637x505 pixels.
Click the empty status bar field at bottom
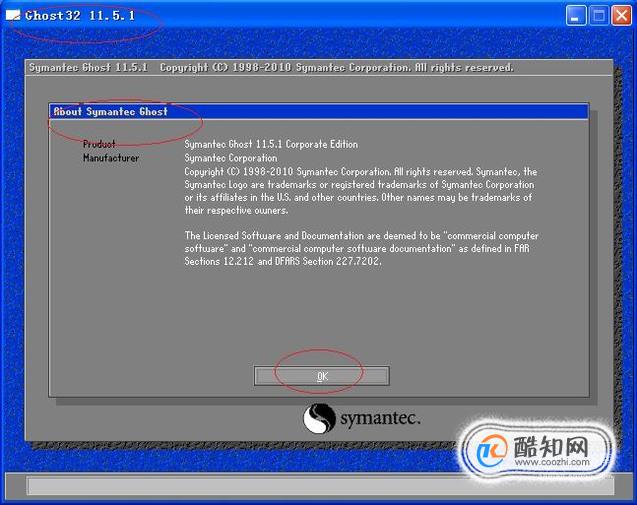pyautogui.click(x=320, y=486)
